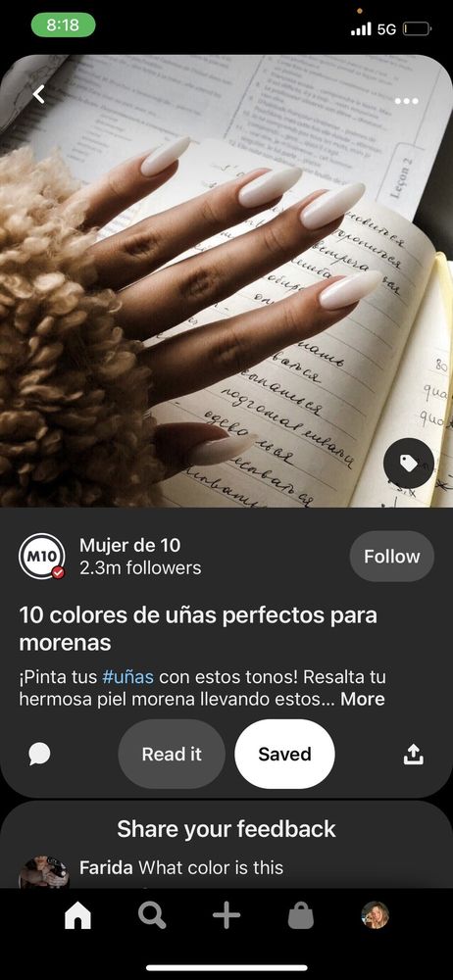Tap the plus create icon
The width and height of the screenshot is (453, 980).
(226, 916)
